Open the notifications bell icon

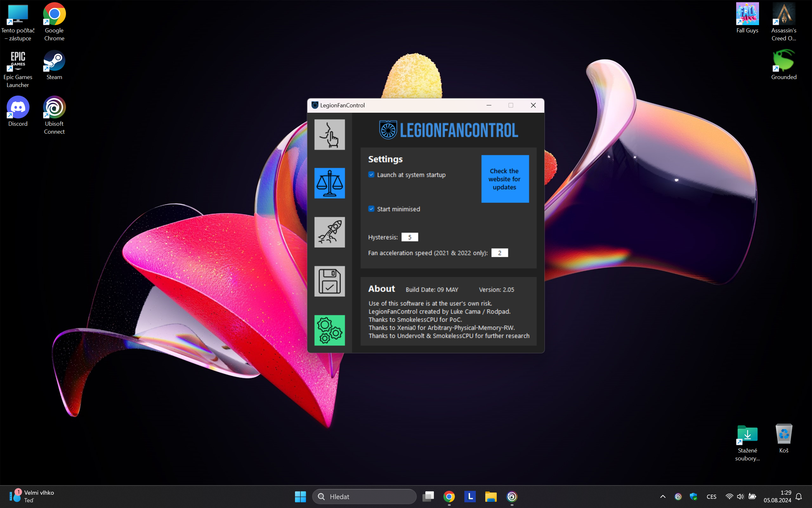coord(799,497)
